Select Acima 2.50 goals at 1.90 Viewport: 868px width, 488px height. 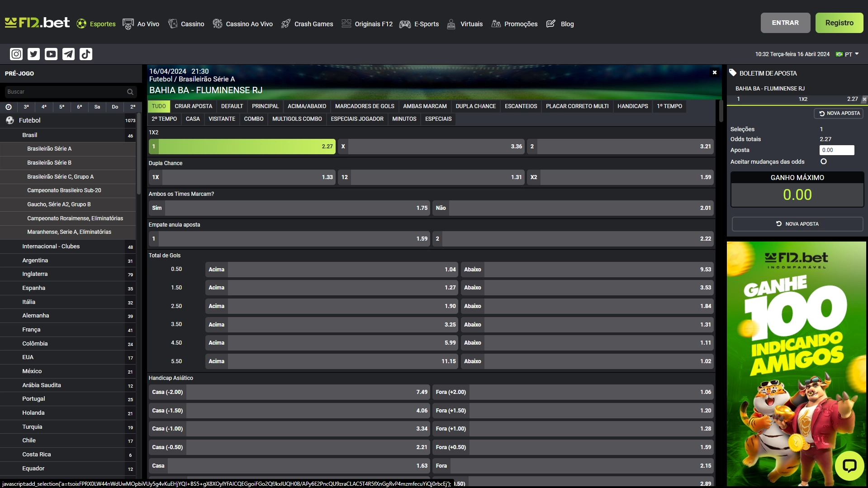(332, 306)
